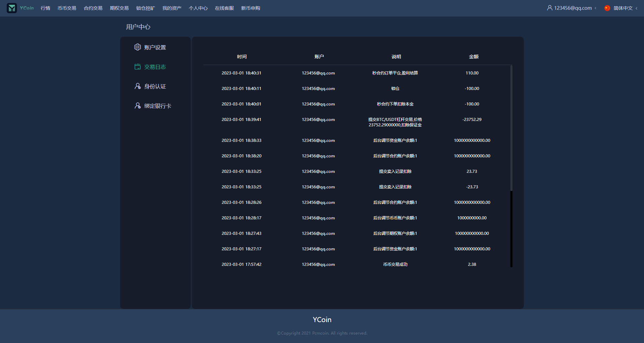Click the 绑定银行卡 sidebar link
Image resolution: width=644 pixels, height=343 pixels.
[x=157, y=106]
